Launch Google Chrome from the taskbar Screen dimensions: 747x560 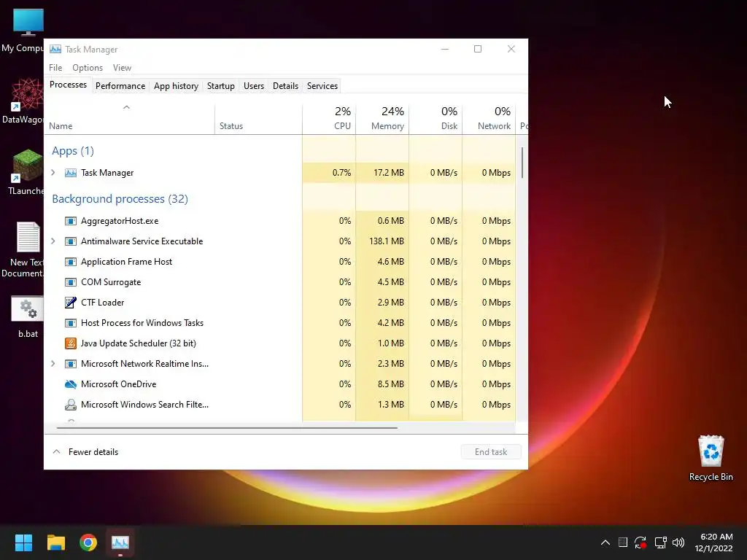(88, 542)
